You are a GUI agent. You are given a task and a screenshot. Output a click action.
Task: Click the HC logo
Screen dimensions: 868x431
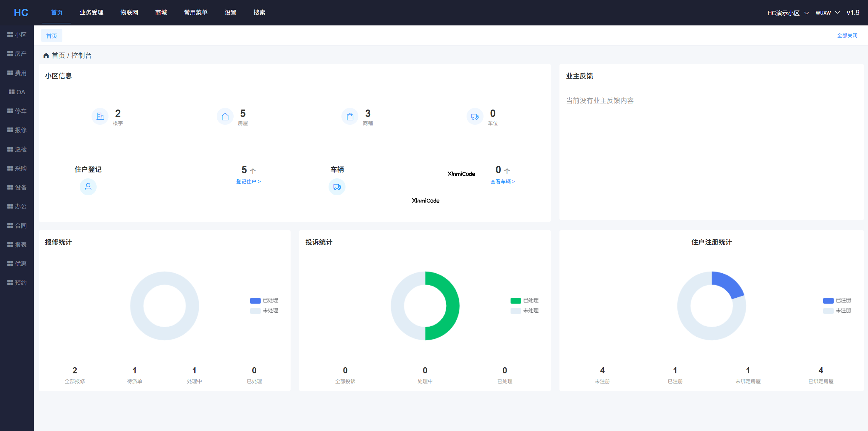21,13
